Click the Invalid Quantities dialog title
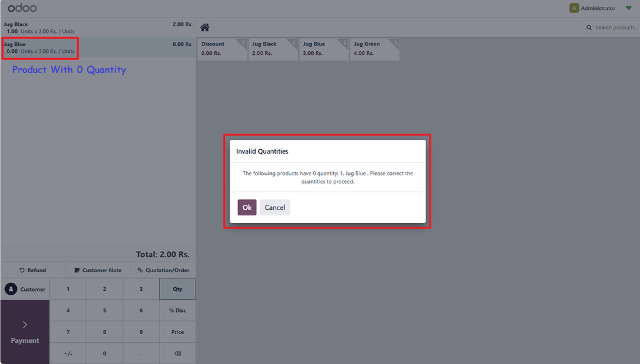640x364 pixels. pos(262,151)
